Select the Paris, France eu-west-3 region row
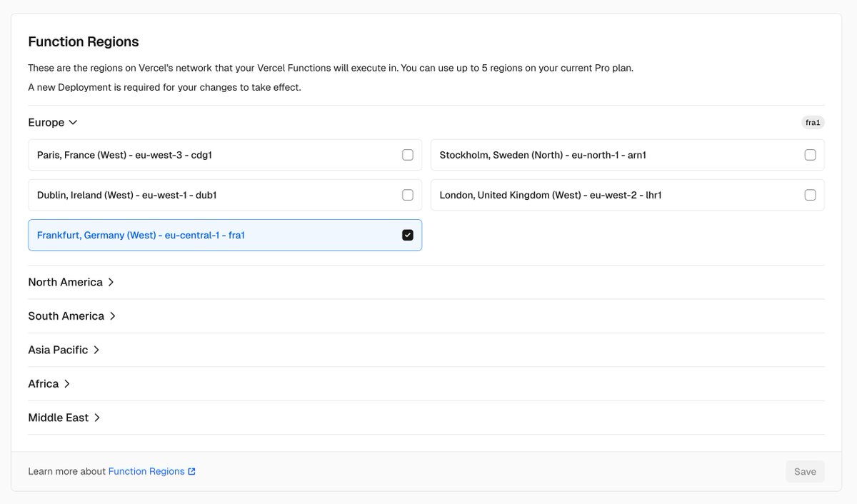Image resolution: width=857 pixels, height=504 pixels. [225, 155]
